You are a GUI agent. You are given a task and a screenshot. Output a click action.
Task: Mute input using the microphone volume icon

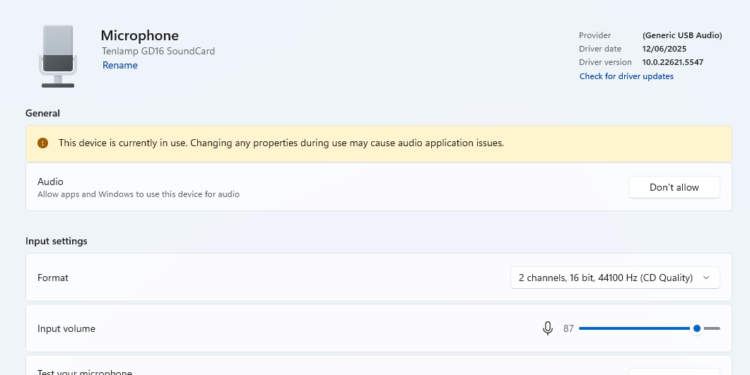pyautogui.click(x=548, y=329)
